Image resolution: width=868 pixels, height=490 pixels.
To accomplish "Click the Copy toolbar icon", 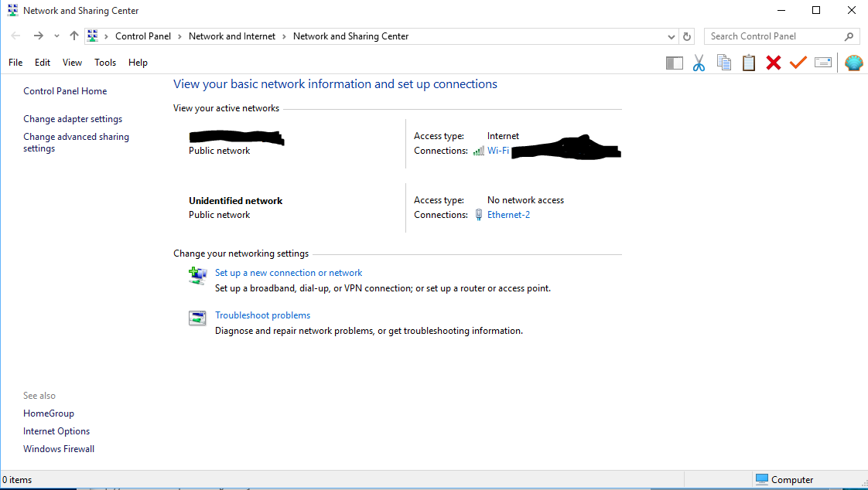I will click(x=724, y=63).
